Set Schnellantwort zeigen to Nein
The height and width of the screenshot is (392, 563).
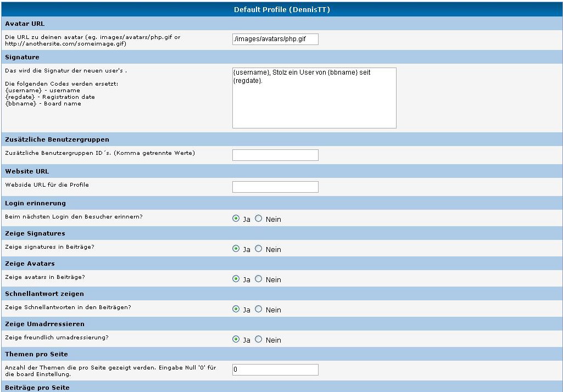(x=259, y=309)
